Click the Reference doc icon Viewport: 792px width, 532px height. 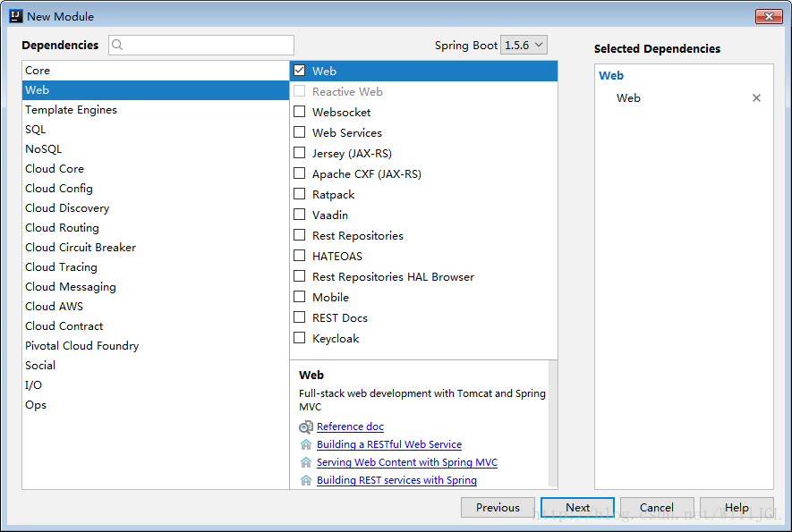tap(306, 427)
